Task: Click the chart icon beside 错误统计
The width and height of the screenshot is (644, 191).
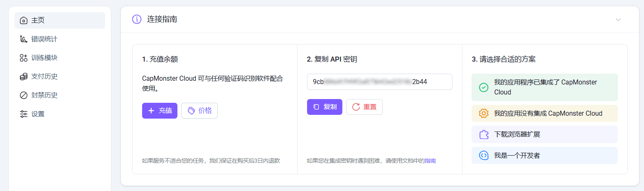Action: point(24,39)
